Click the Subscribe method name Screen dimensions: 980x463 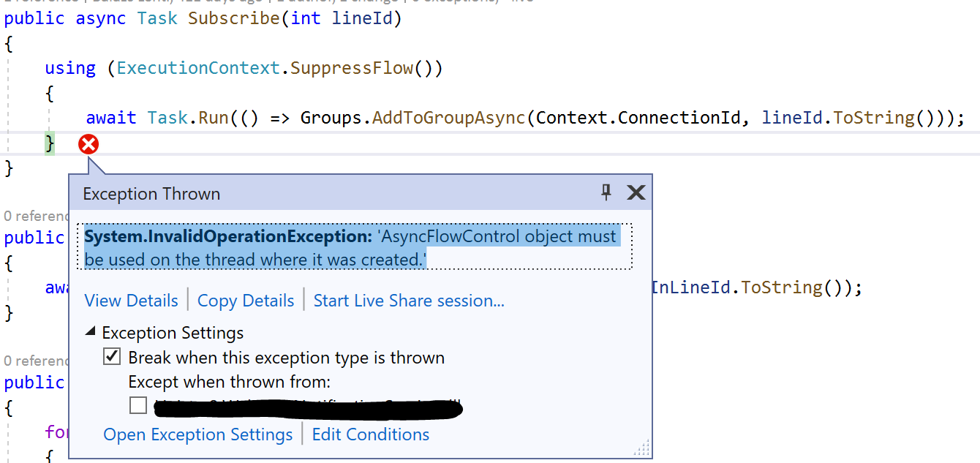[x=233, y=18]
